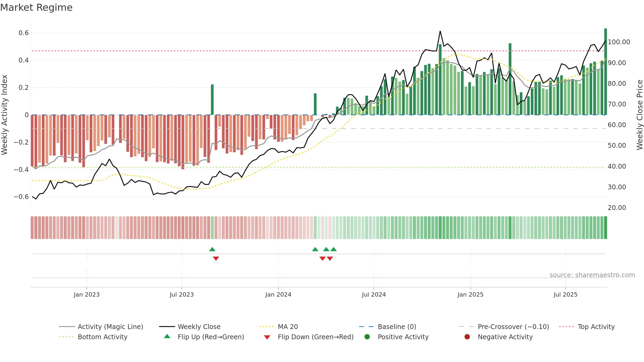Toggle the Activity (Magic Line) legend entry

[101, 327]
